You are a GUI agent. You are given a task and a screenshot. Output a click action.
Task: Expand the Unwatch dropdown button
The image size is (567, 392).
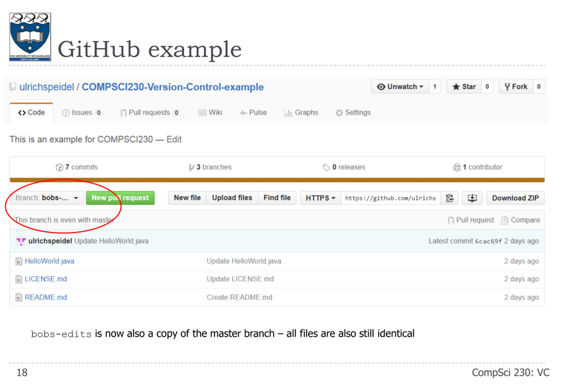tap(400, 87)
